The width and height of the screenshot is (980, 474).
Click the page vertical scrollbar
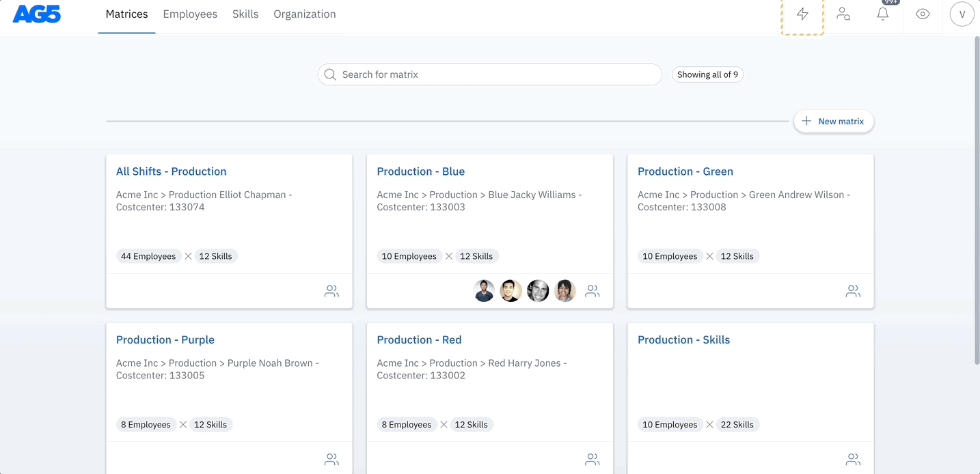click(x=976, y=200)
